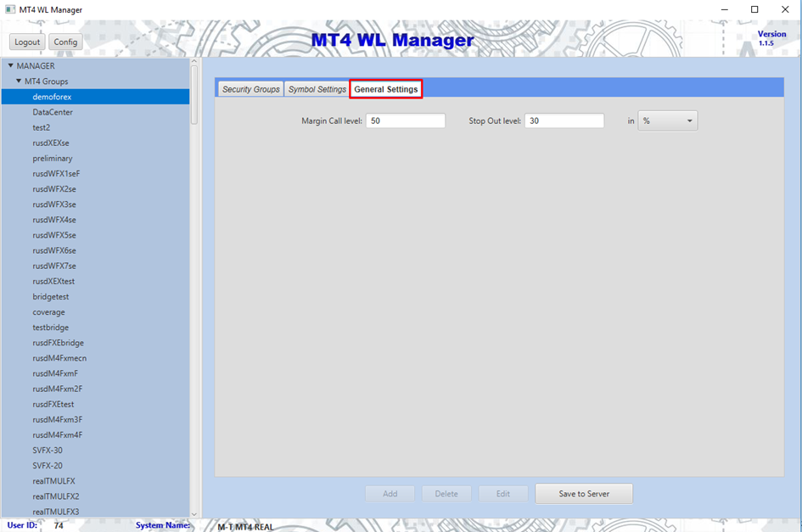The height and width of the screenshot is (532, 802).
Task: Switch to the Security Groups tab
Action: 250,89
